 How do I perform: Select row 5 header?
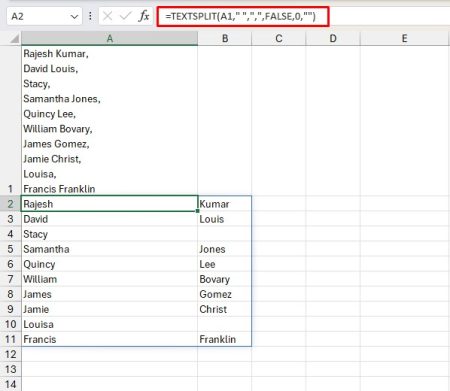tap(10, 249)
